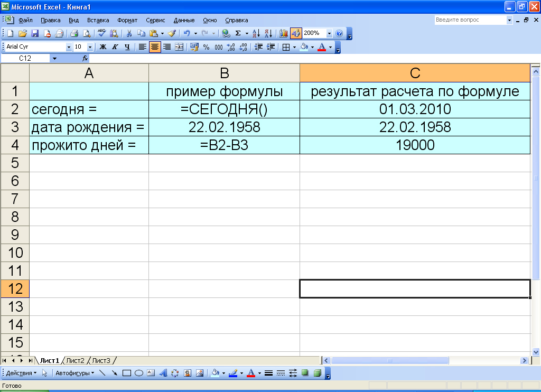Image resolution: width=541 pixels, height=392 pixels.
Task: Click the Действия drawing button
Action: coord(21,373)
